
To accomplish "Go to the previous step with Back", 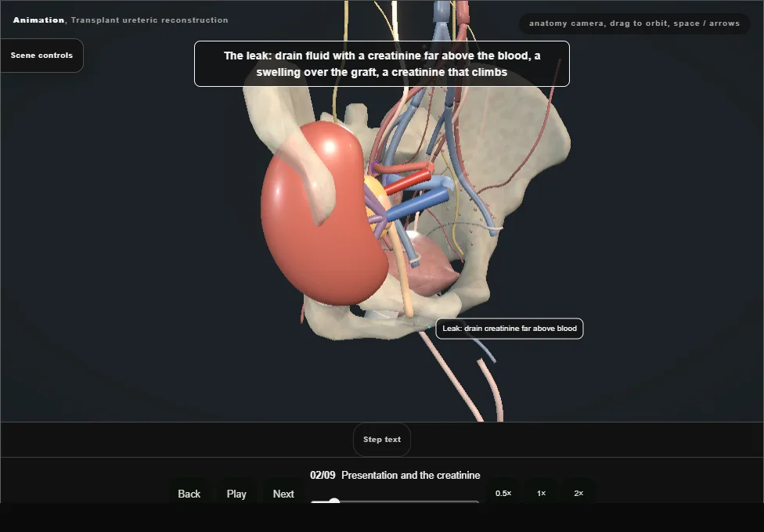I will click(x=189, y=494).
